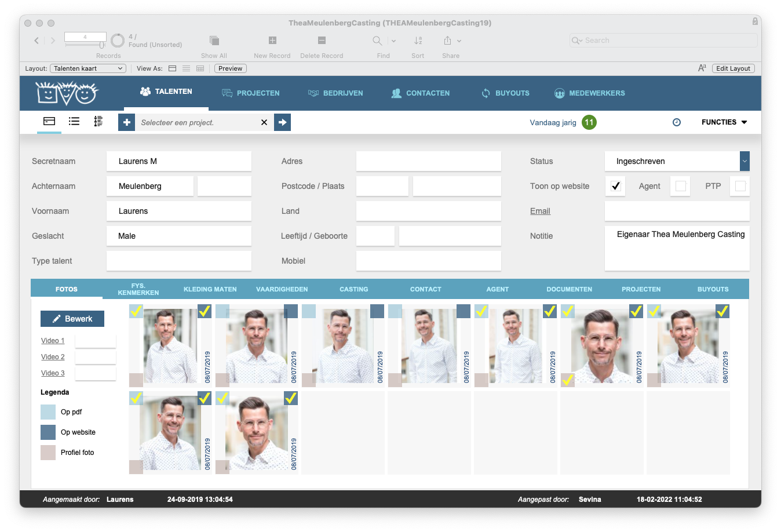Toggle first photo's Op pdf check

click(136, 311)
